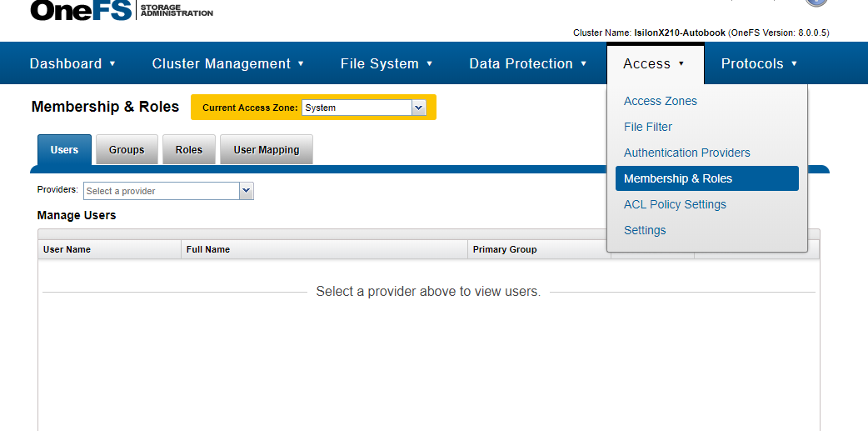Click the Manage Users heading
The image size is (868, 431).
tap(77, 215)
